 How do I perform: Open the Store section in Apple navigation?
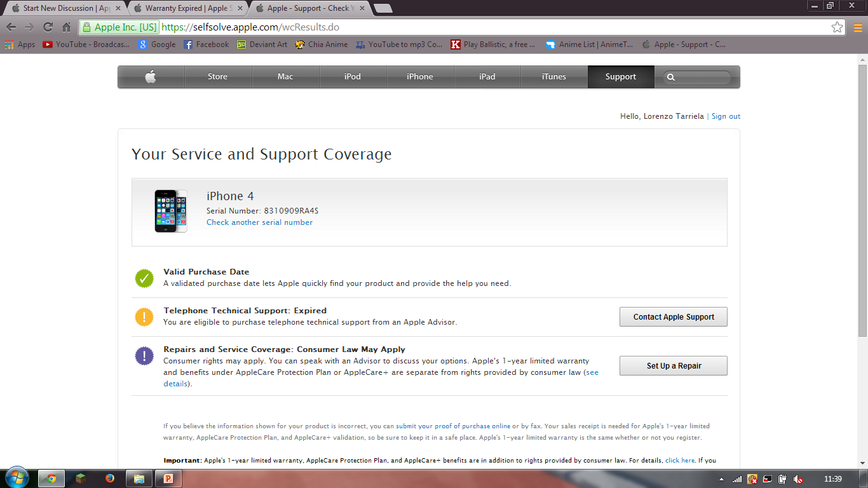pos(217,77)
